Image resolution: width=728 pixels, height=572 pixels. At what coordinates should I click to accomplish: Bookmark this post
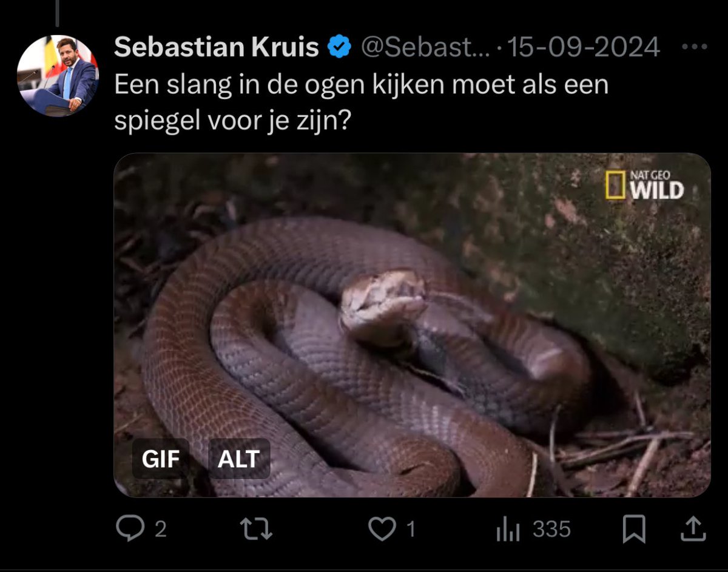click(634, 530)
